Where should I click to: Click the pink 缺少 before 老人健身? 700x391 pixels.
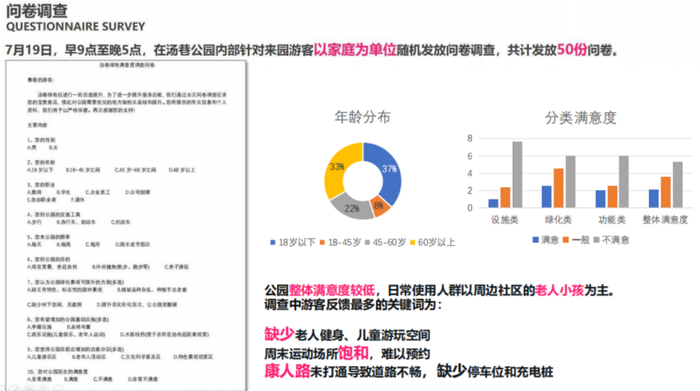(x=279, y=333)
